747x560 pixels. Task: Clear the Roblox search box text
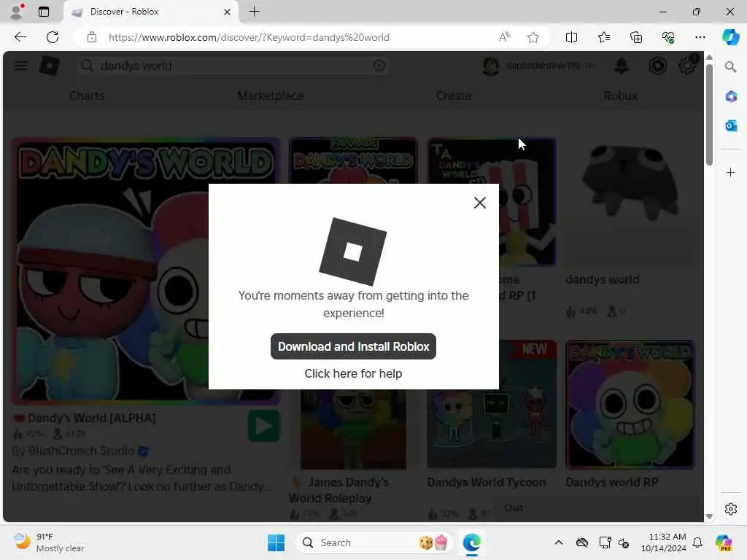point(379,66)
